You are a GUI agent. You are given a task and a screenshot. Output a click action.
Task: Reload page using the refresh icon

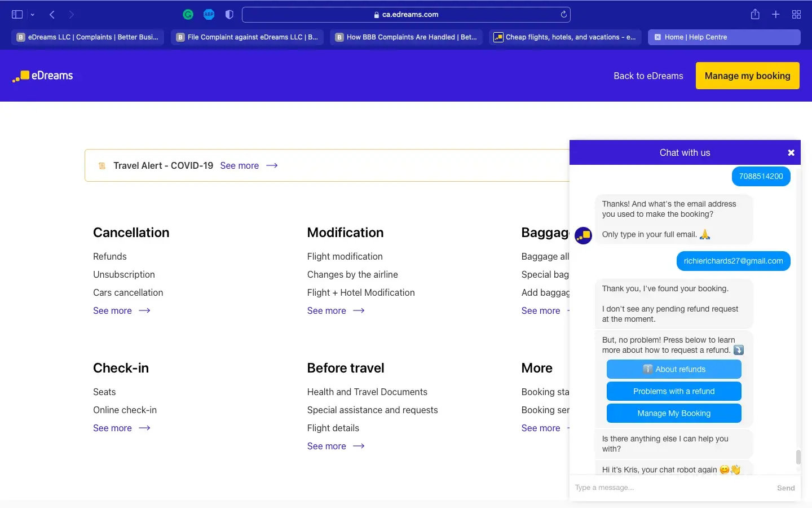pos(563,15)
